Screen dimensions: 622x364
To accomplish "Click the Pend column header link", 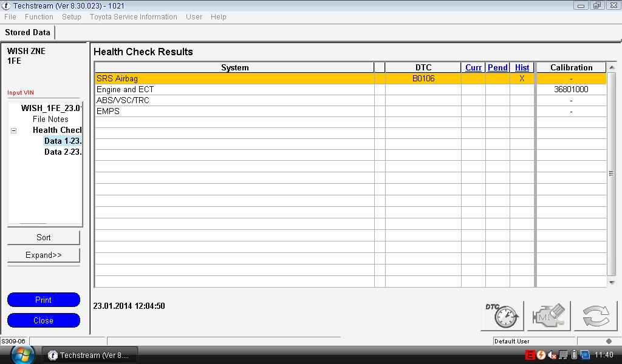I will point(497,68).
